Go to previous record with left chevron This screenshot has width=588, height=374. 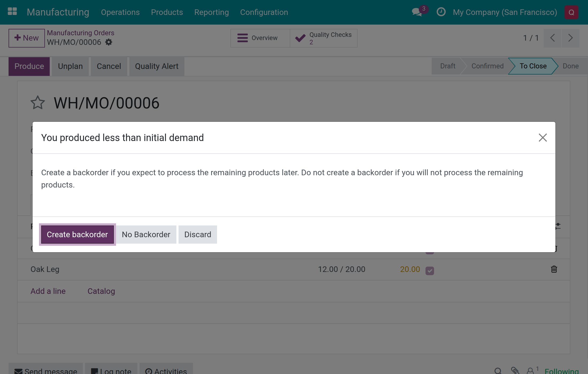click(x=552, y=38)
